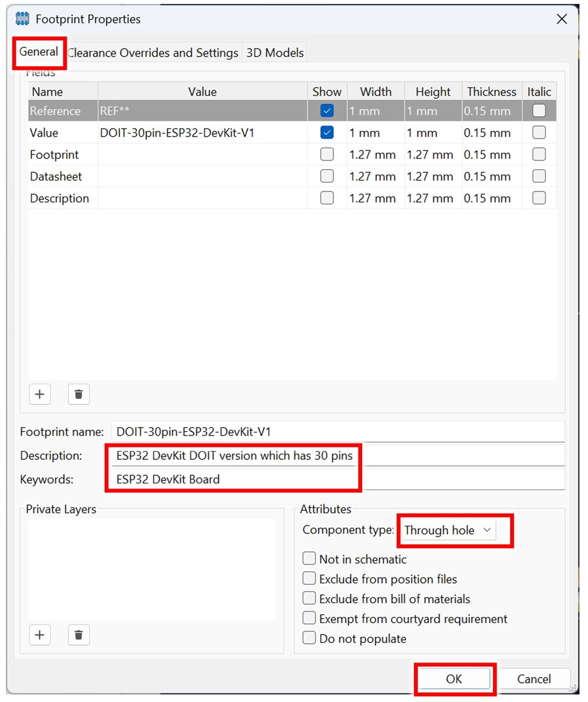Enable Show for the Datasheet field

327,176
